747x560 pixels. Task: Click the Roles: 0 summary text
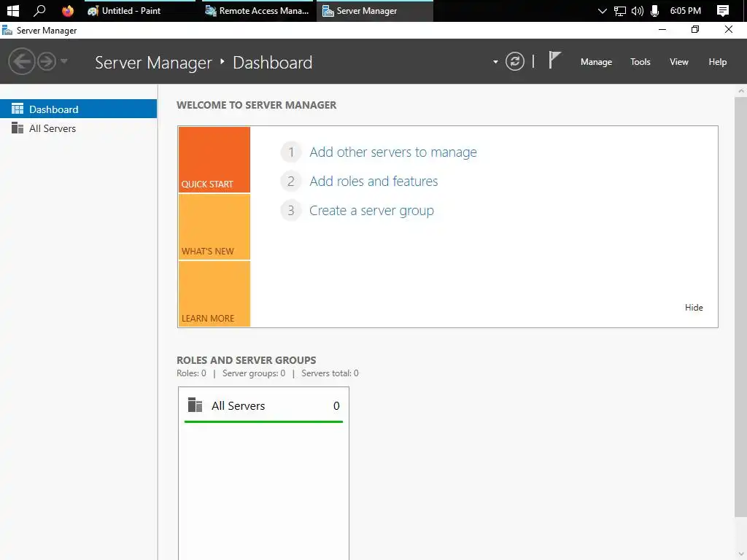(x=191, y=373)
